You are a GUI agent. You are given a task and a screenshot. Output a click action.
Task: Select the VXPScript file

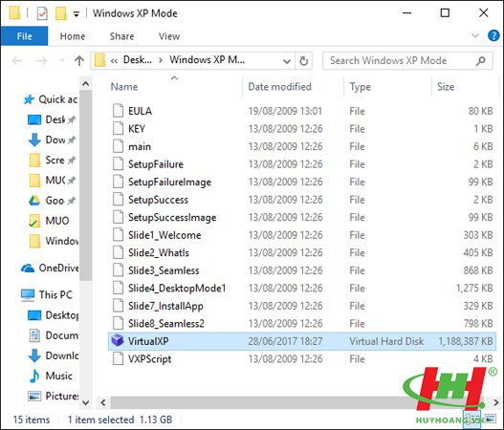coord(302,359)
